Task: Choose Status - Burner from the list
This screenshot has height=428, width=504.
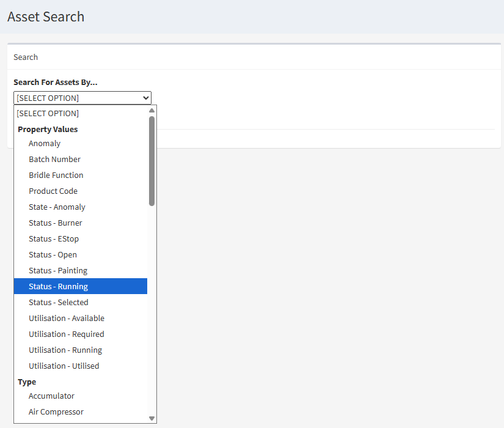Action: [56, 223]
